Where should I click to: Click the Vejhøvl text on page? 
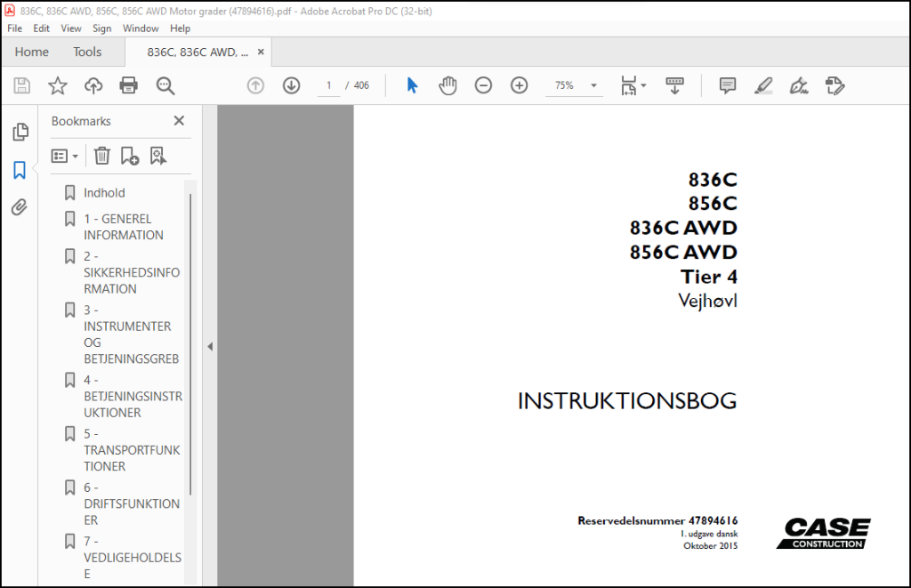(707, 301)
